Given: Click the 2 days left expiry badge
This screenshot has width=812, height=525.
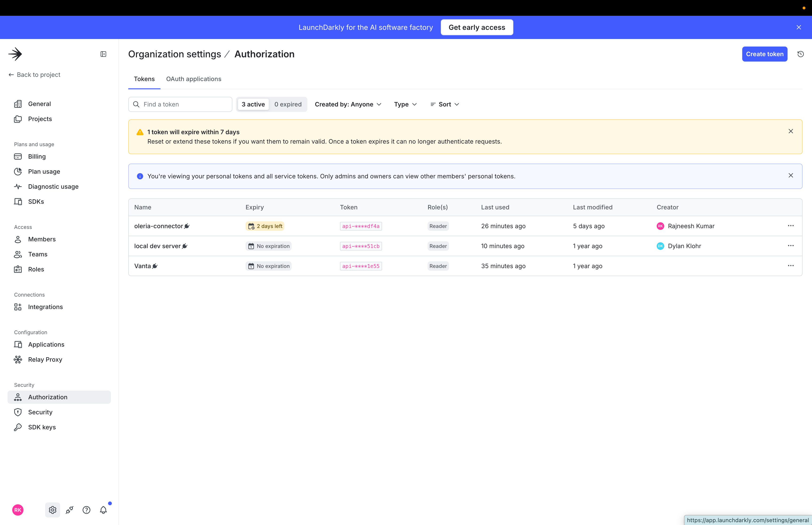Looking at the screenshot, I should (265, 226).
